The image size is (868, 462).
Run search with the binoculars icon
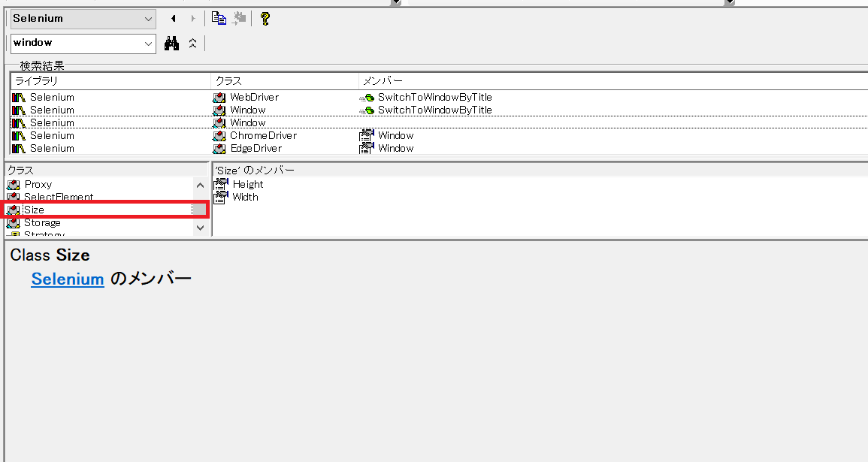pos(171,43)
